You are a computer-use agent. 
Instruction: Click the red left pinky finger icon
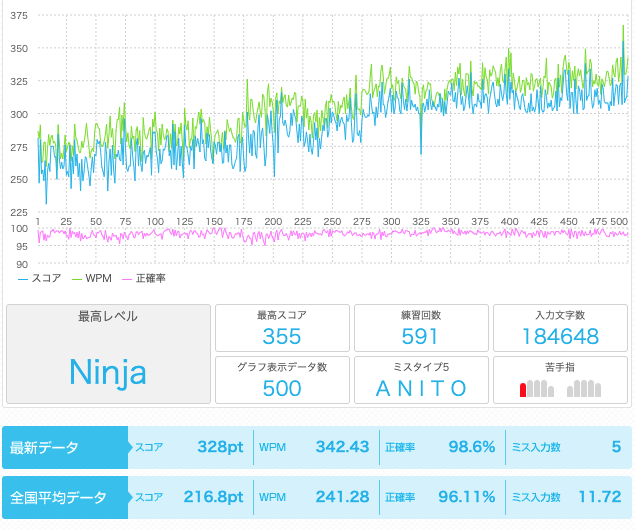tap(522, 390)
